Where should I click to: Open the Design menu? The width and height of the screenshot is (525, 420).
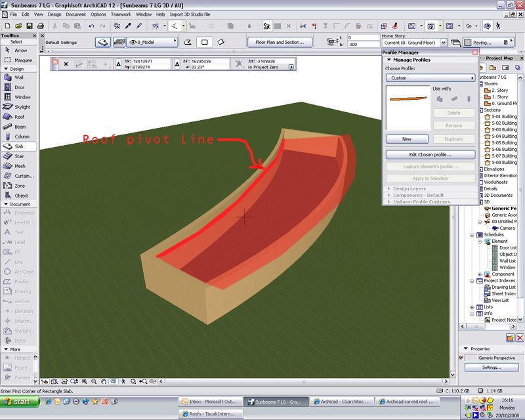pyautogui.click(x=54, y=14)
